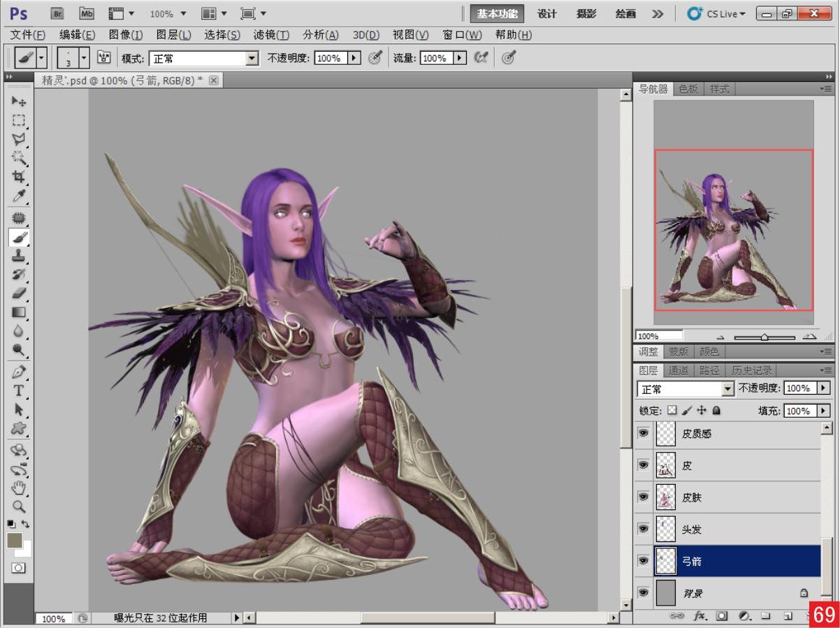Select the Clone Stamp tool
840x628 pixels.
point(19,256)
